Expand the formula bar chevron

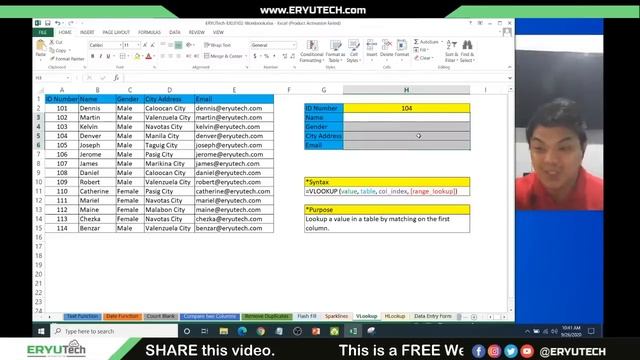[509, 78]
